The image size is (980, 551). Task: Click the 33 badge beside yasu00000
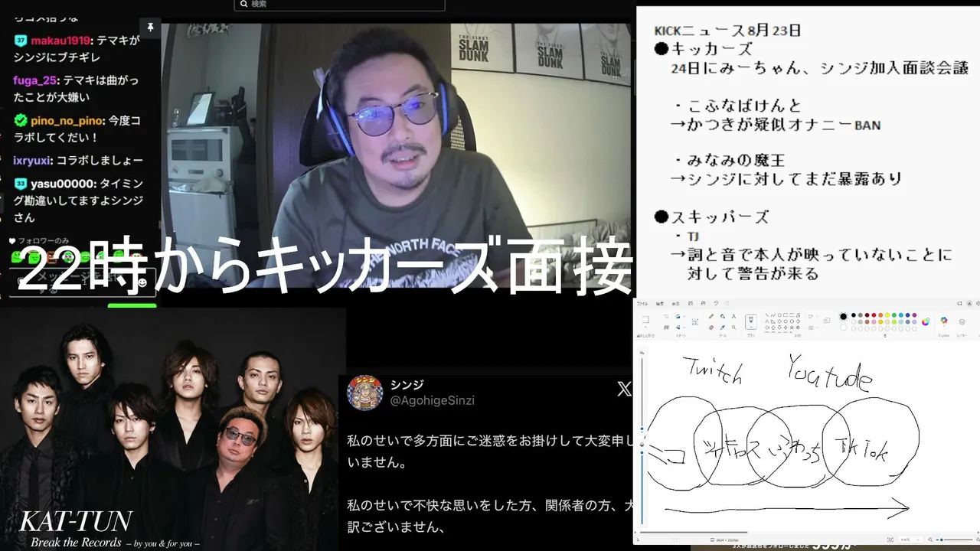[x=21, y=184]
